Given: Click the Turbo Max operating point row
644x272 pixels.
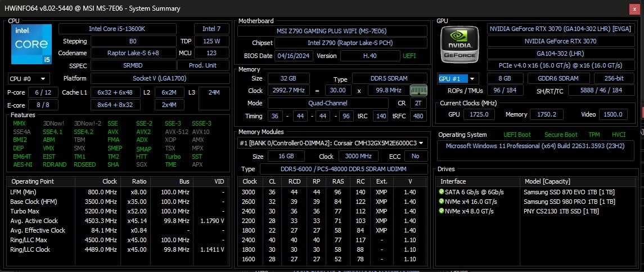Looking at the screenshot, I should (x=118, y=211).
